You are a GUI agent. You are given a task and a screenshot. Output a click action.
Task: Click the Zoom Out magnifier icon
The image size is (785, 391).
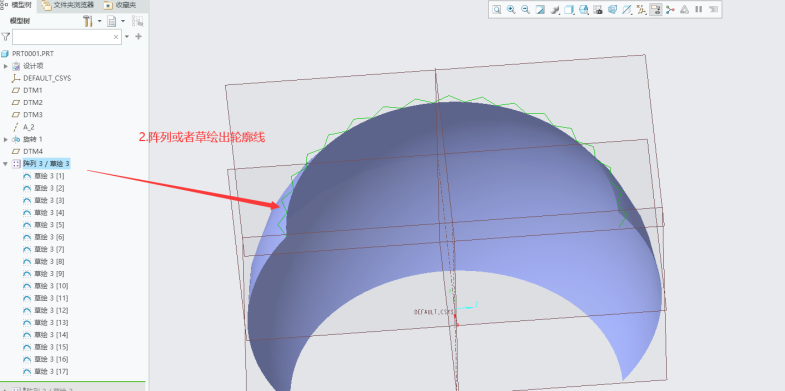click(x=526, y=10)
